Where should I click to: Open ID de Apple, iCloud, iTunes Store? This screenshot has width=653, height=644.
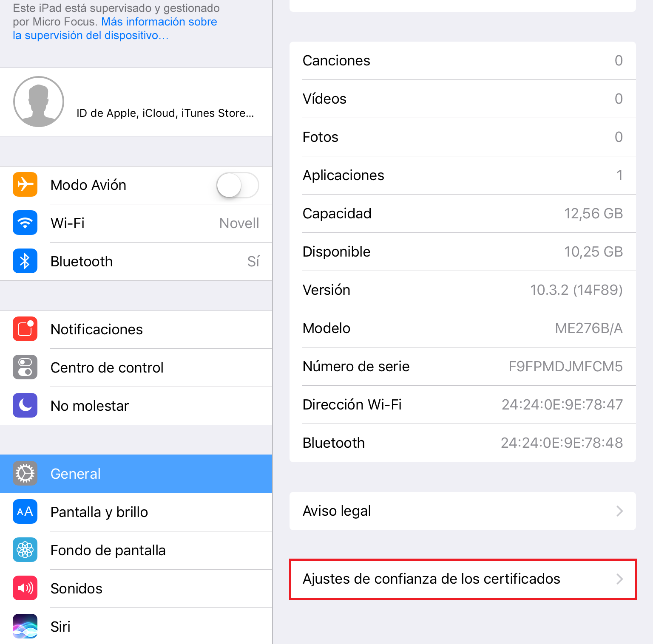(x=165, y=113)
